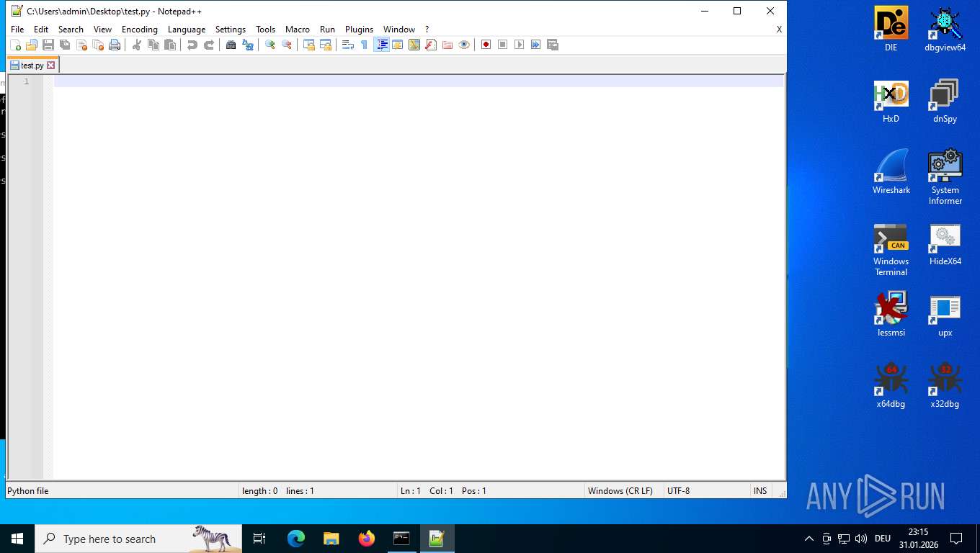Click the Cut scissors icon
Viewport: 980px width, 553px height.
[x=137, y=45]
